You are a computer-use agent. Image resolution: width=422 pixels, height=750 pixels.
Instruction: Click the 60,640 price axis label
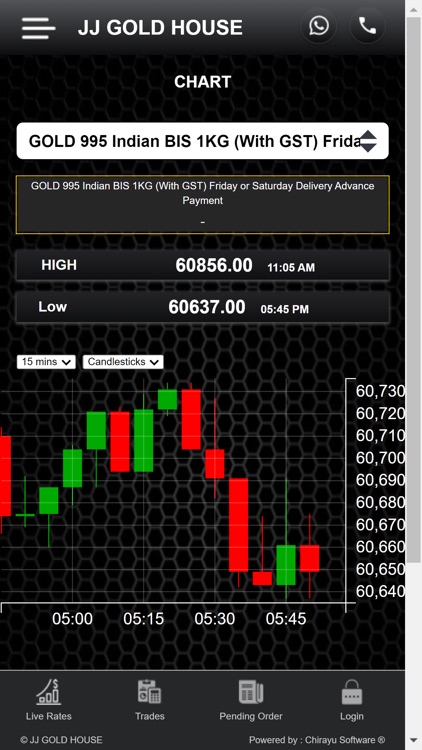pos(380,592)
